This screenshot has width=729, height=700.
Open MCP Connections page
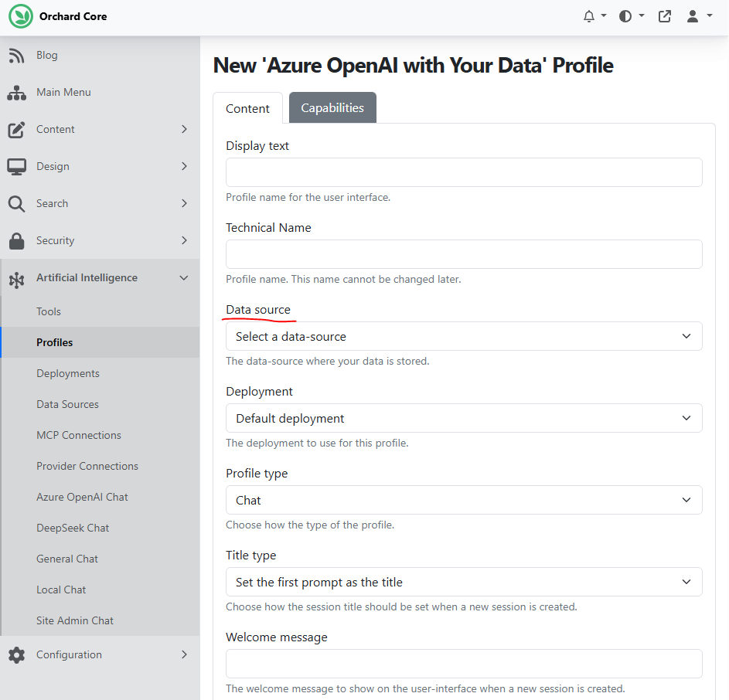pos(79,435)
